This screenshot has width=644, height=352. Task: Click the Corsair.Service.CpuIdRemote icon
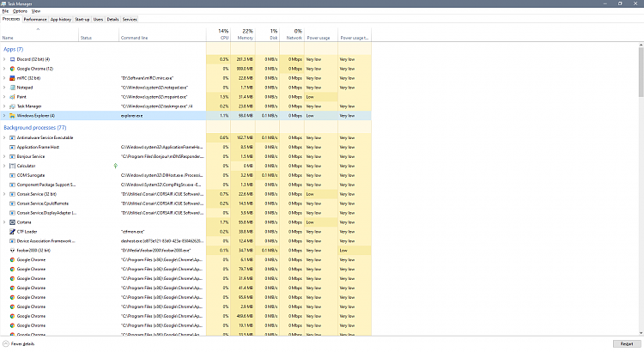(x=12, y=203)
